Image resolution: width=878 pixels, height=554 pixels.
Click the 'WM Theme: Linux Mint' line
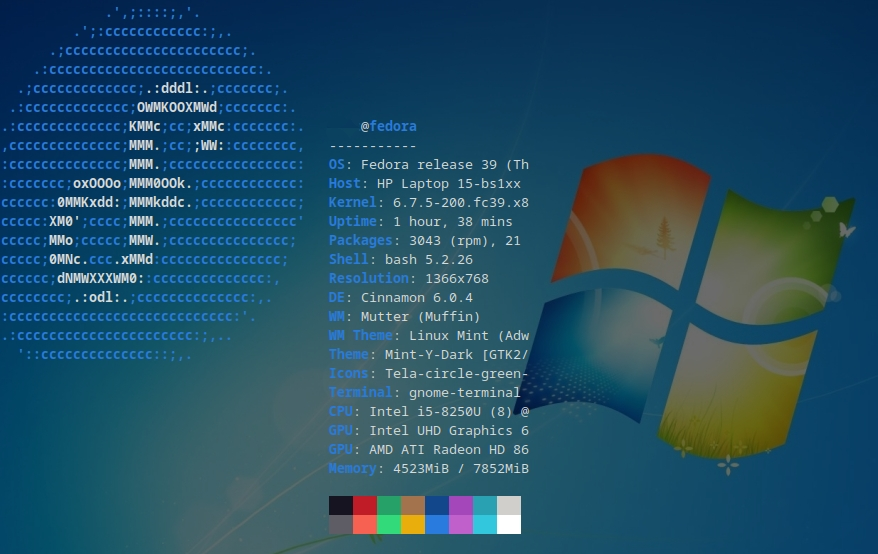point(429,336)
